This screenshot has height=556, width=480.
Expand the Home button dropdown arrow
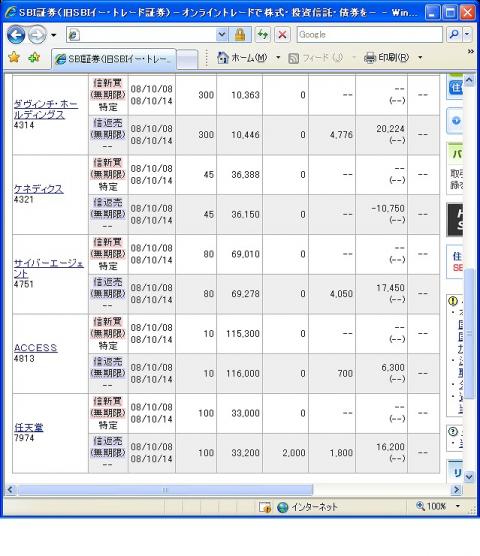(x=278, y=57)
